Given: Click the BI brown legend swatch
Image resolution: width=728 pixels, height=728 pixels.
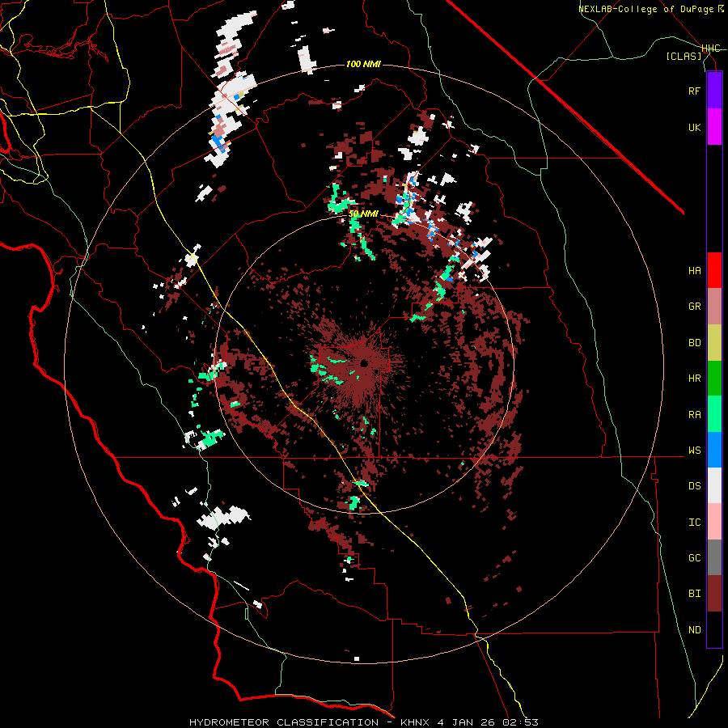Looking at the screenshot, I should [x=714, y=594].
